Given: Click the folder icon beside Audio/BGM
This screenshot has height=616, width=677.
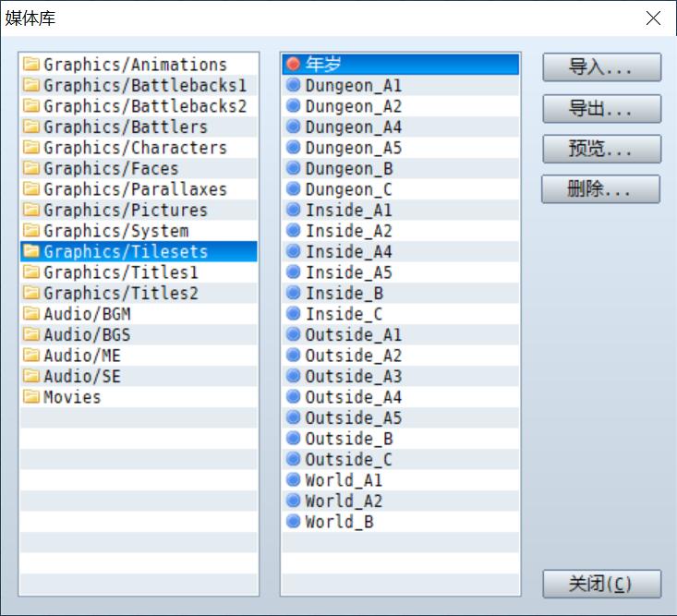Looking at the screenshot, I should [x=31, y=313].
